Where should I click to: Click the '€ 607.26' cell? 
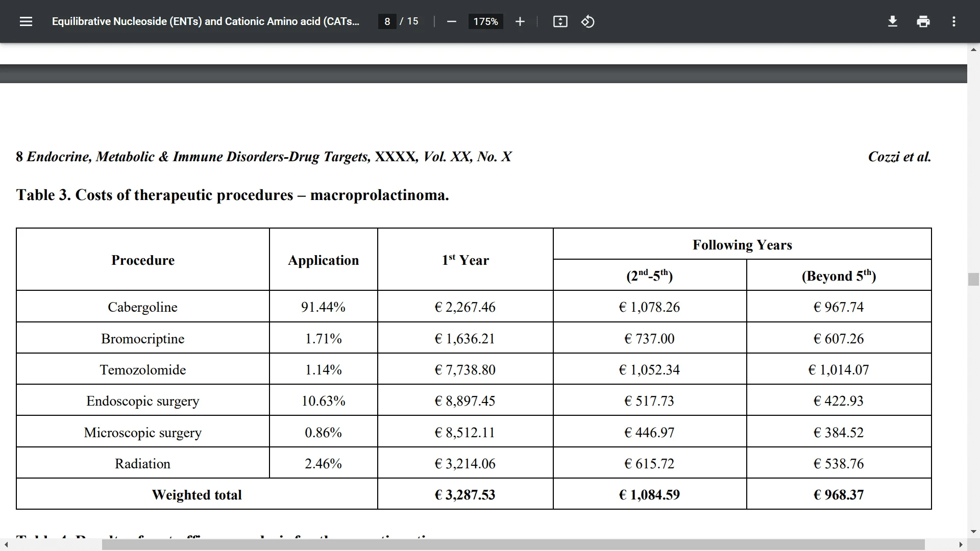pos(839,339)
